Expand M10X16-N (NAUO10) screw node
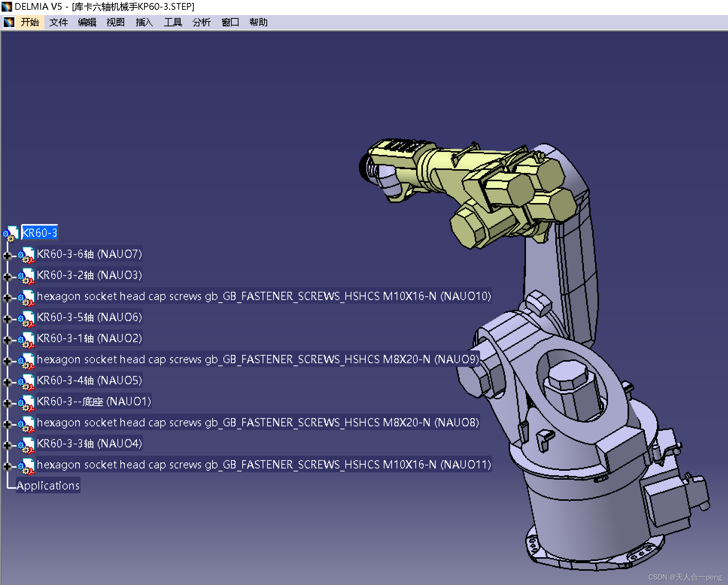The width and height of the screenshot is (728, 585). coord(7,298)
